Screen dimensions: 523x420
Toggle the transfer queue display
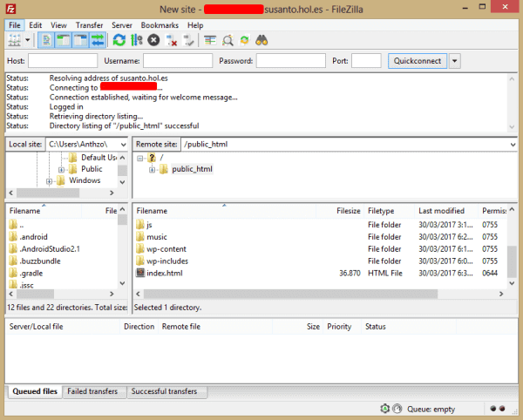coord(98,40)
